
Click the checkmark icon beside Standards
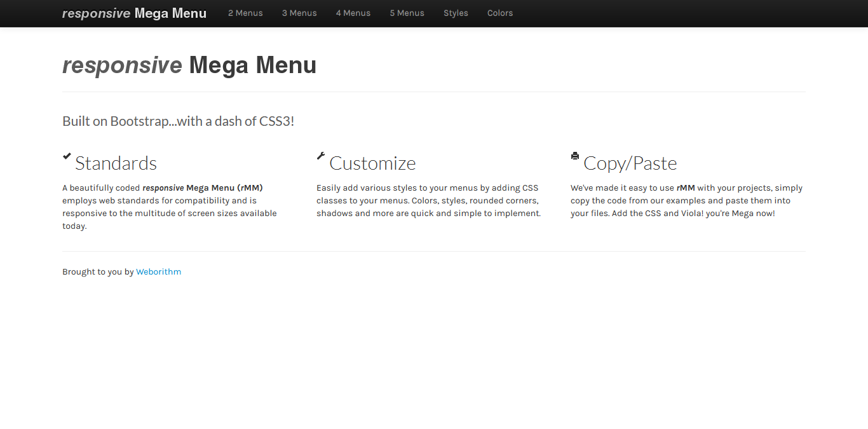(67, 156)
